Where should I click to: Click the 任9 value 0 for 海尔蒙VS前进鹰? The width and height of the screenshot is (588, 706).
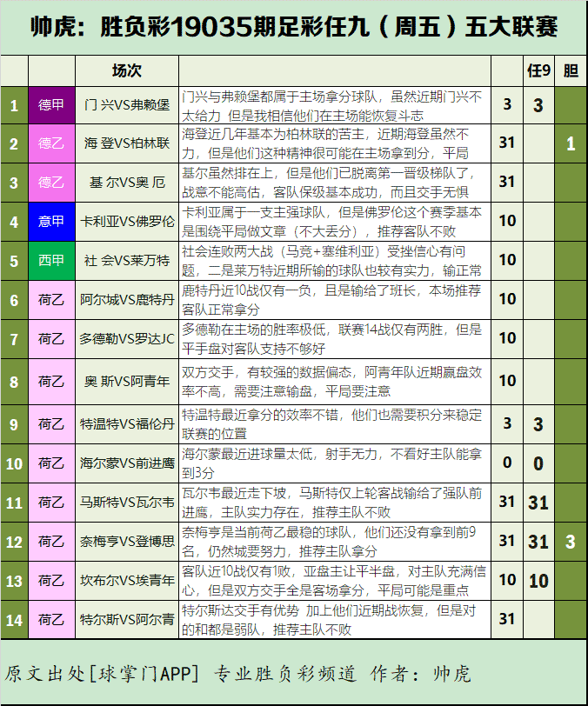539,463
